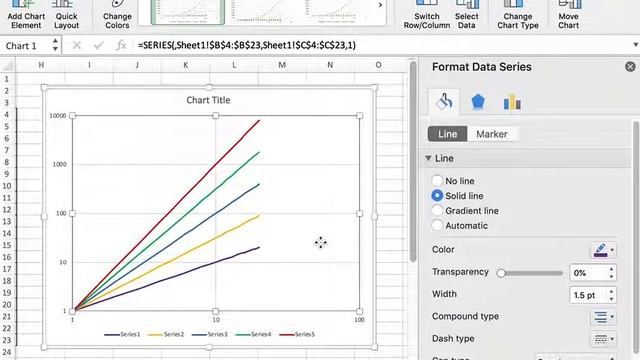
Task: Click the chart's top-right corner handle
Action: 374,87
